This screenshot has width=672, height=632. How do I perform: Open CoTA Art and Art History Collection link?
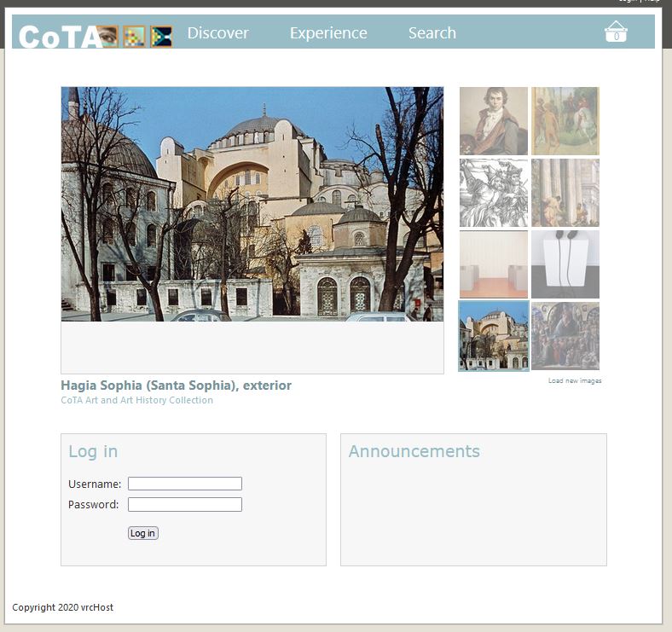coord(136,400)
